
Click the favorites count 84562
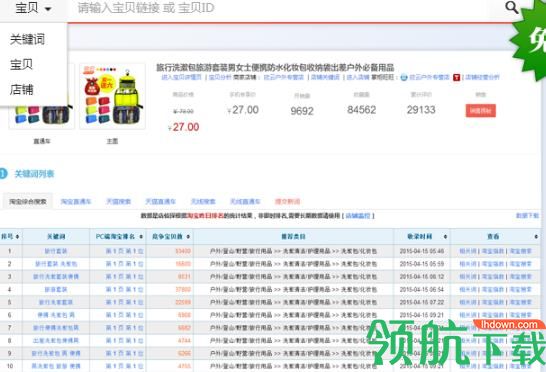click(361, 110)
